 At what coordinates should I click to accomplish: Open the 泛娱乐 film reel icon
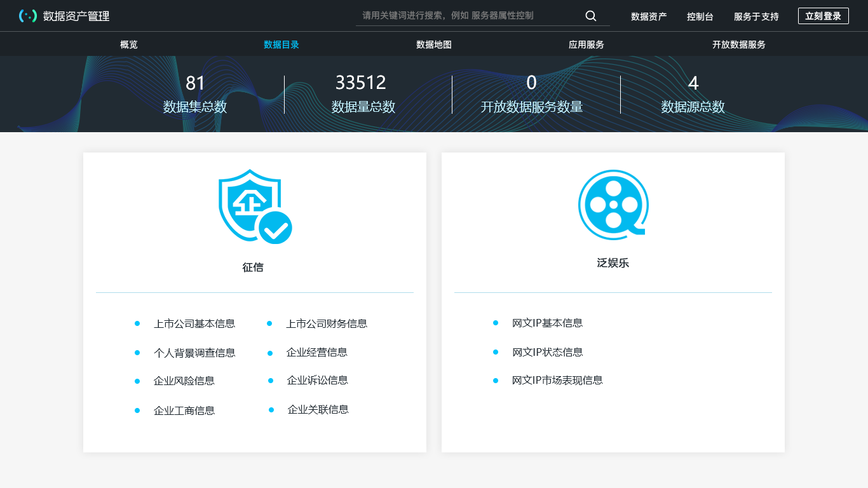point(613,205)
